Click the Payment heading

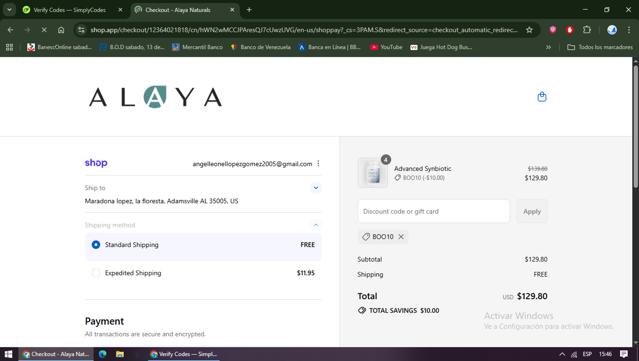tap(104, 321)
